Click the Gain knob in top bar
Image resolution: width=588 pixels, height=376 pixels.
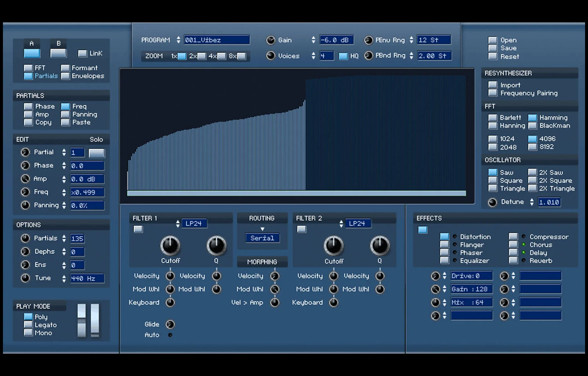point(271,40)
